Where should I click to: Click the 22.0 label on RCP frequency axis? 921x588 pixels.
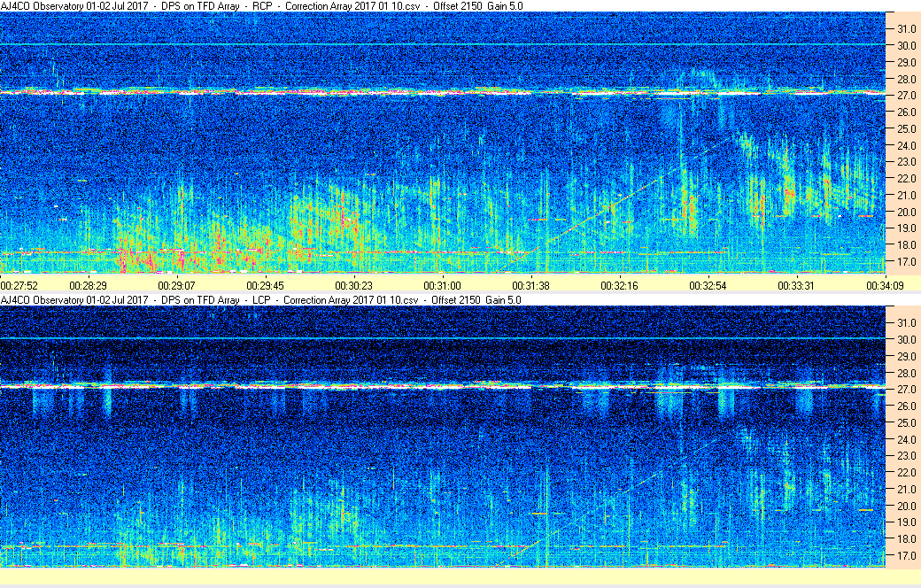906,179
